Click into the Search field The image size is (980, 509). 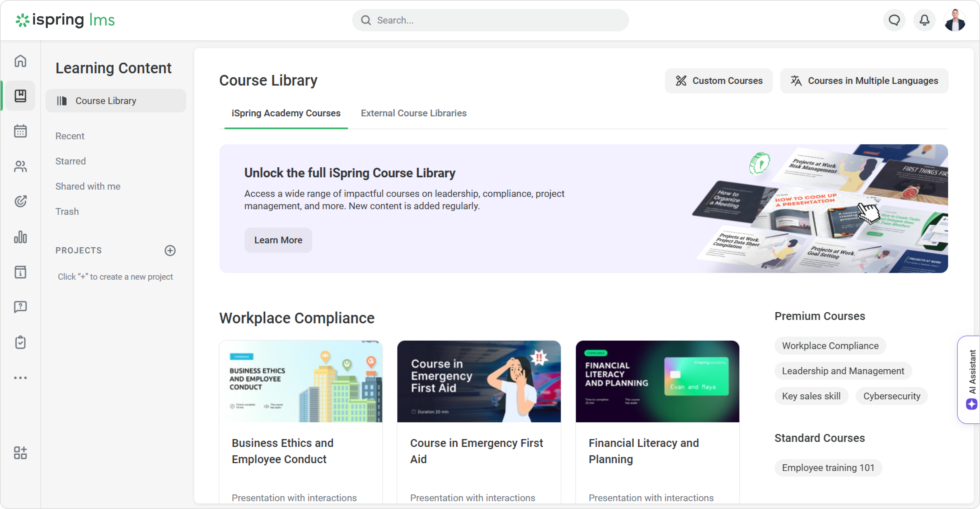coord(494,20)
